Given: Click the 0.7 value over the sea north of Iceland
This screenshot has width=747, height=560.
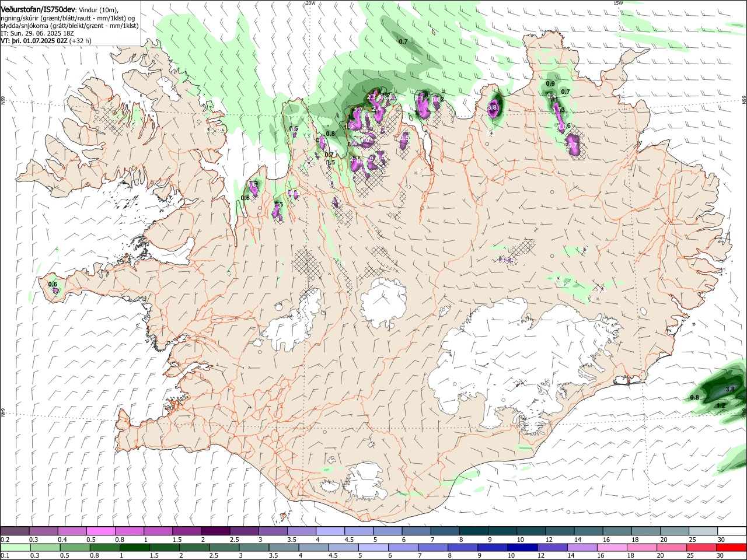Looking at the screenshot, I should (x=403, y=41).
